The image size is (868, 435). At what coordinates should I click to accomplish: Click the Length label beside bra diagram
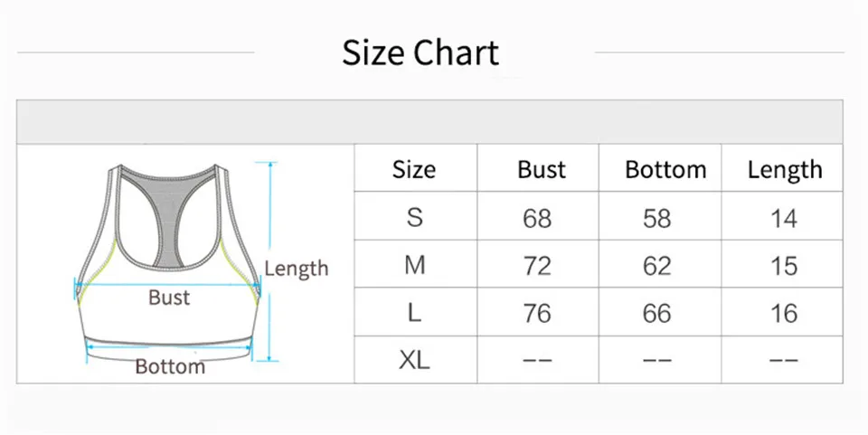tap(296, 269)
